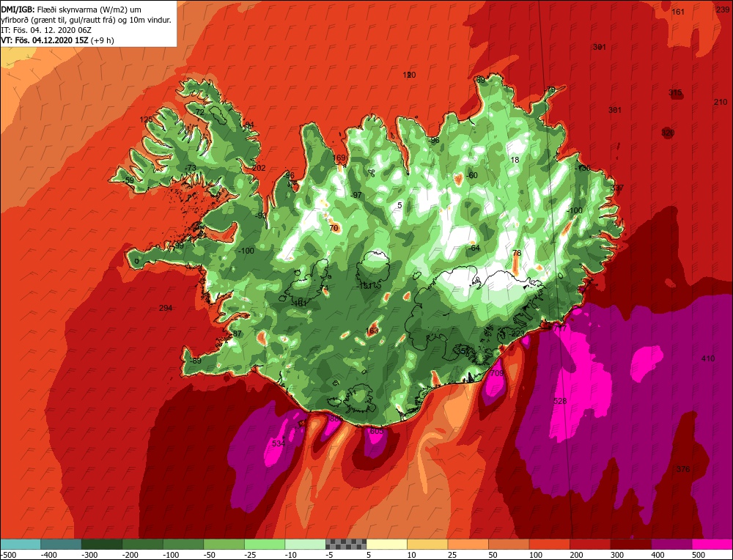Click the value 534 near the south coast

pos(278,443)
